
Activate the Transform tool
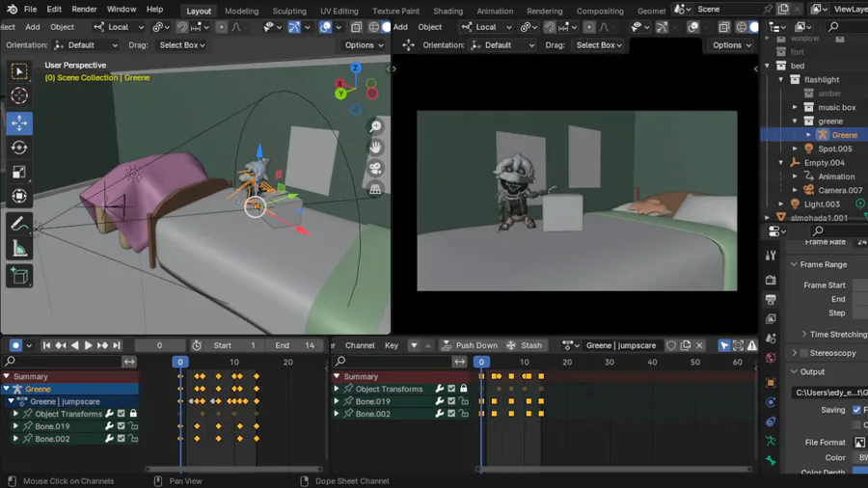[19, 197]
